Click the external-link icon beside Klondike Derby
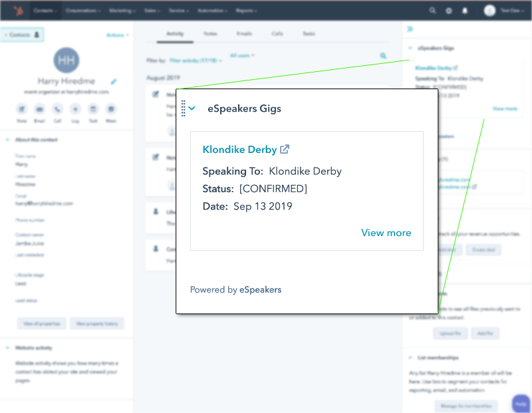This screenshot has height=413, width=532. [x=285, y=149]
